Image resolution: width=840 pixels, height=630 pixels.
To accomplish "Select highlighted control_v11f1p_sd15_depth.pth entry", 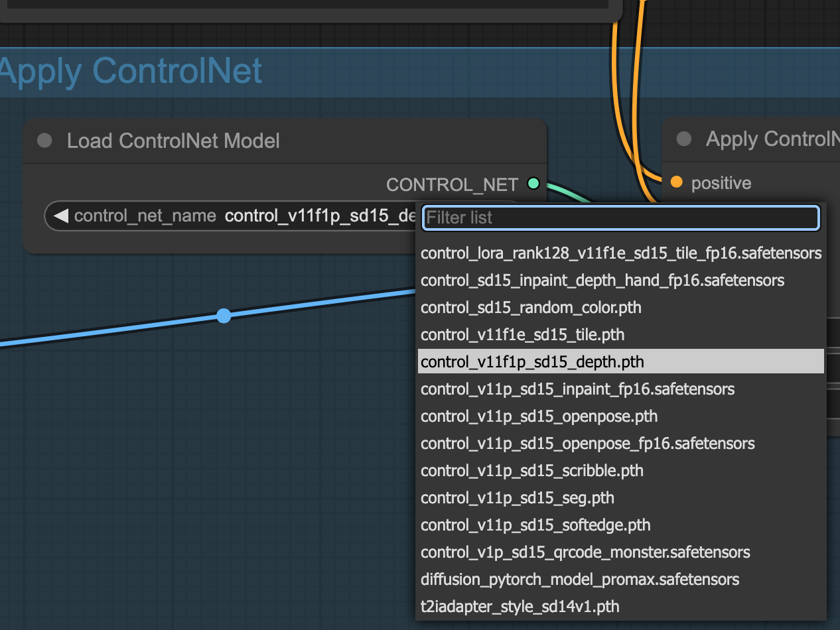I will (532, 362).
